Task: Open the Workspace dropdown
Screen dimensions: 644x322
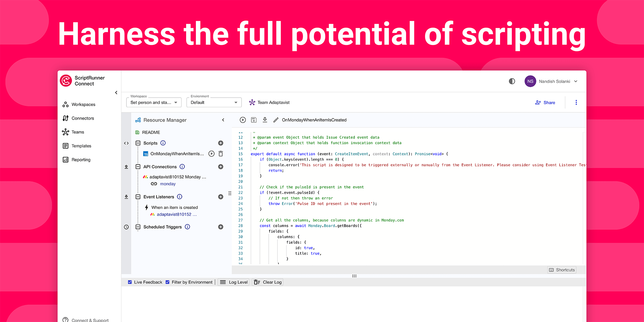Action: tap(154, 102)
